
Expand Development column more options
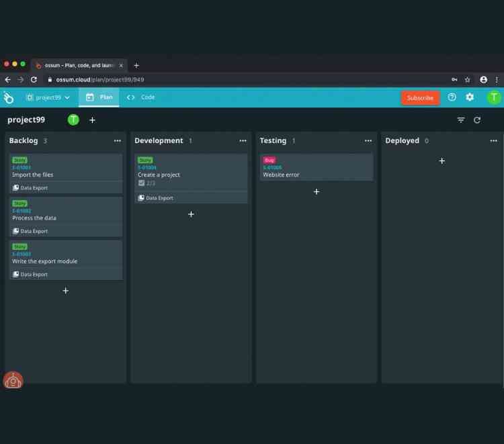243,141
